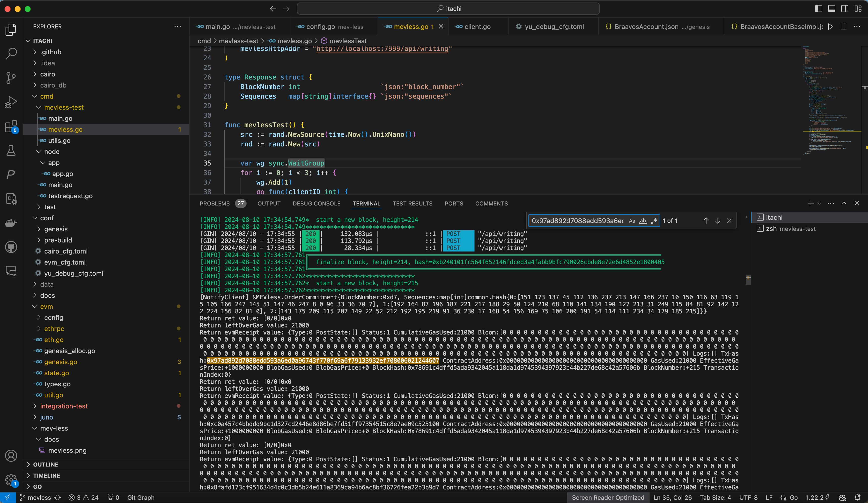
Task: Open yu_debug_cfg.toml in the explorer
Action: point(106,273)
